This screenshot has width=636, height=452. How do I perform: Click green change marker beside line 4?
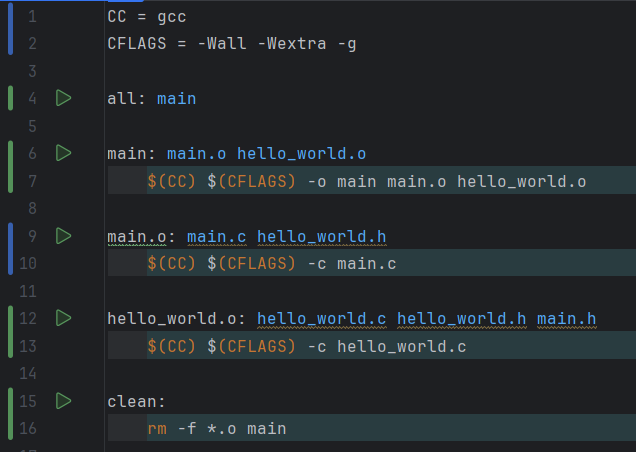[10, 98]
